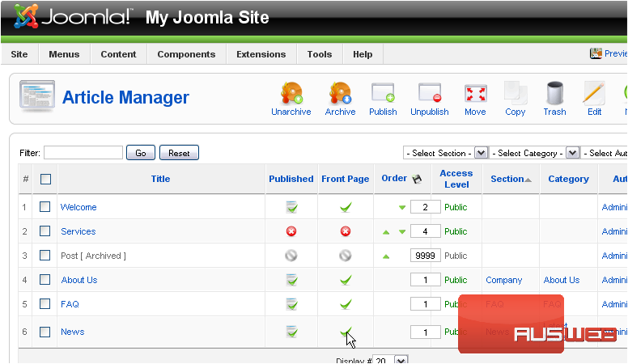Tick the checkbox beside About Us

point(45,280)
